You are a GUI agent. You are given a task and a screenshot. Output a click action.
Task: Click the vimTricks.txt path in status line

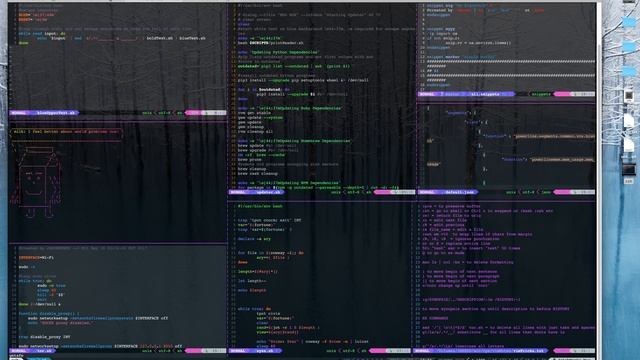tap(489, 351)
